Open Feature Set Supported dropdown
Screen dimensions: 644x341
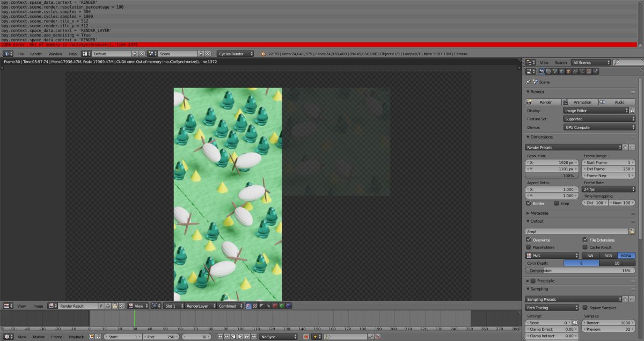coord(599,119)
